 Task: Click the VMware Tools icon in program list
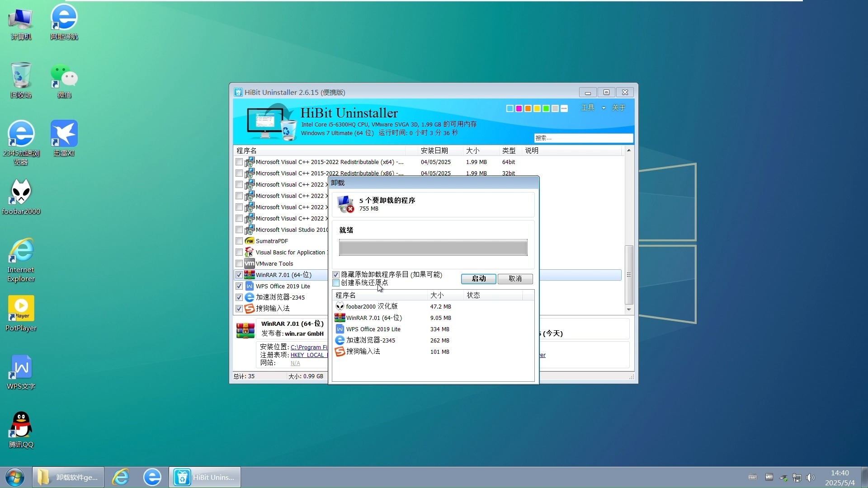(250, 263)
